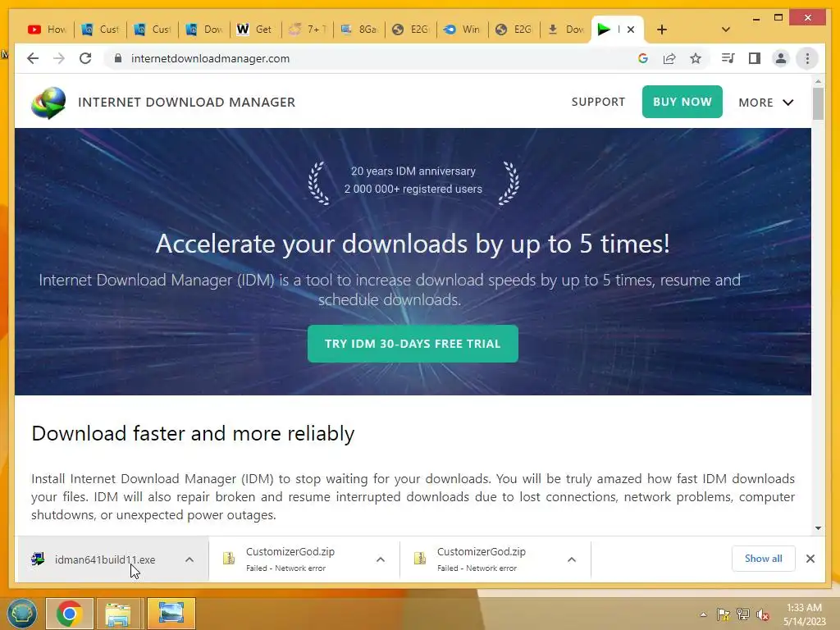Switch to the last 'Dow' download tab

coord(566,30)
